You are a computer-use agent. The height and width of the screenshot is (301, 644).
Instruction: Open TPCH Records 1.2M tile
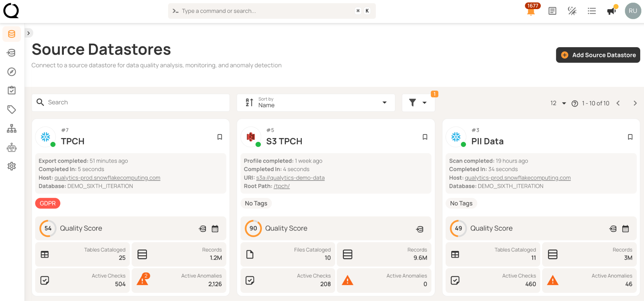click(x=179, y=254)
